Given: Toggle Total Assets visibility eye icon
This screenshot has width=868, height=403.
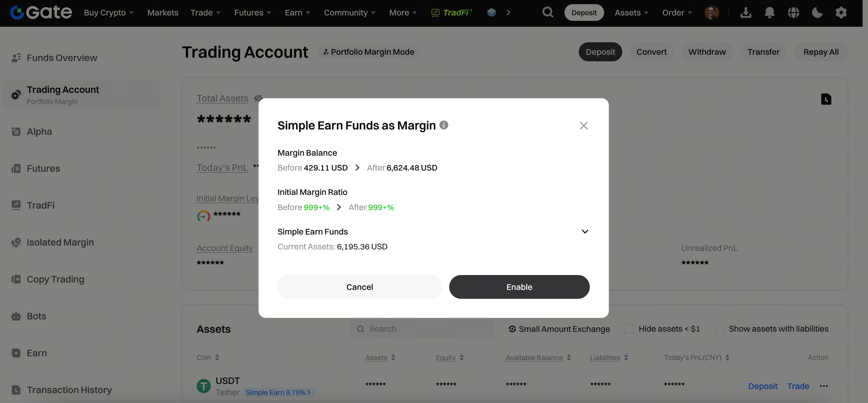Looking at the screenshot, I should 258,98.
